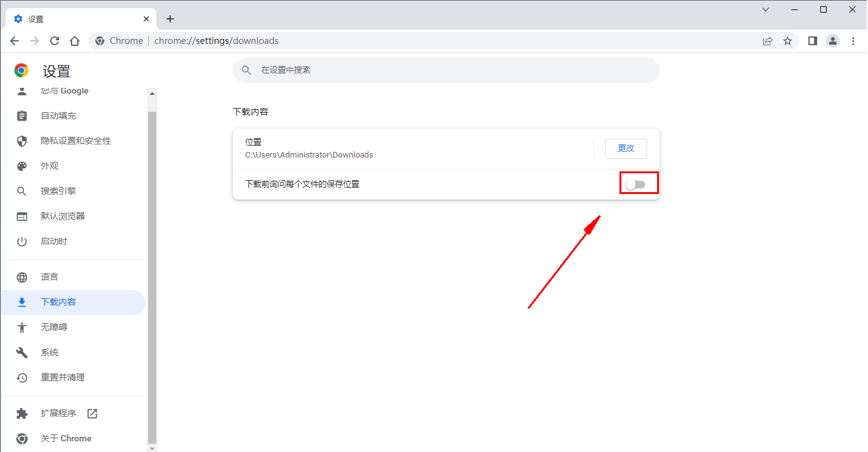Click the Chrome logo next to 设置 heading

pyautogui.click(x=21, y=70)
